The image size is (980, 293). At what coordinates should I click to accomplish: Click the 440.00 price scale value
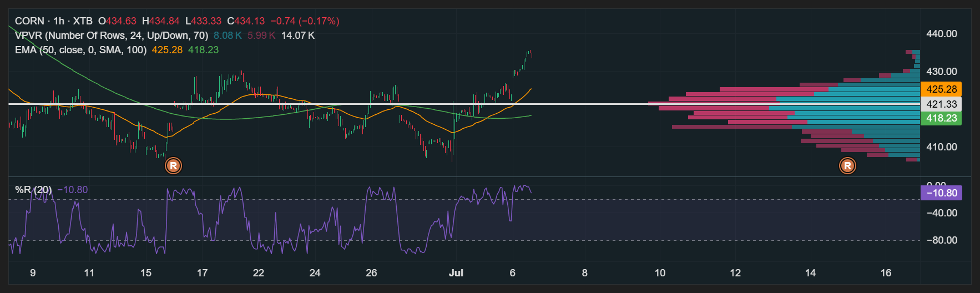click(942, 34)
